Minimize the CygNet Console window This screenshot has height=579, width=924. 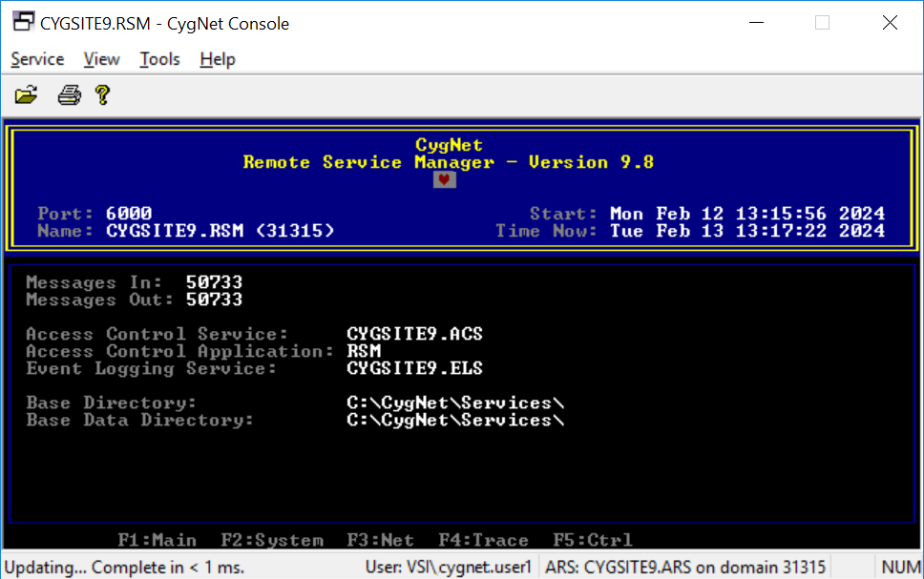click(x=757, y=23)
